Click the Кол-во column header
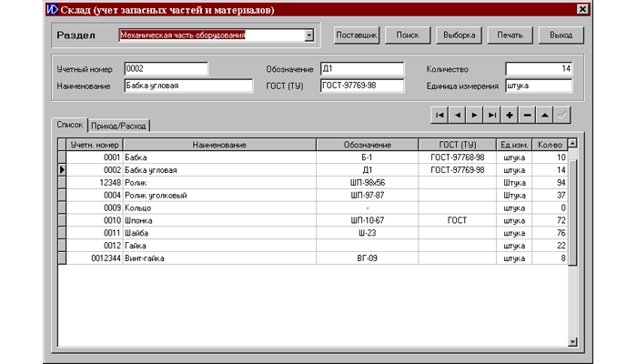The width and height of the screenshot is (637, 364). 550,145
